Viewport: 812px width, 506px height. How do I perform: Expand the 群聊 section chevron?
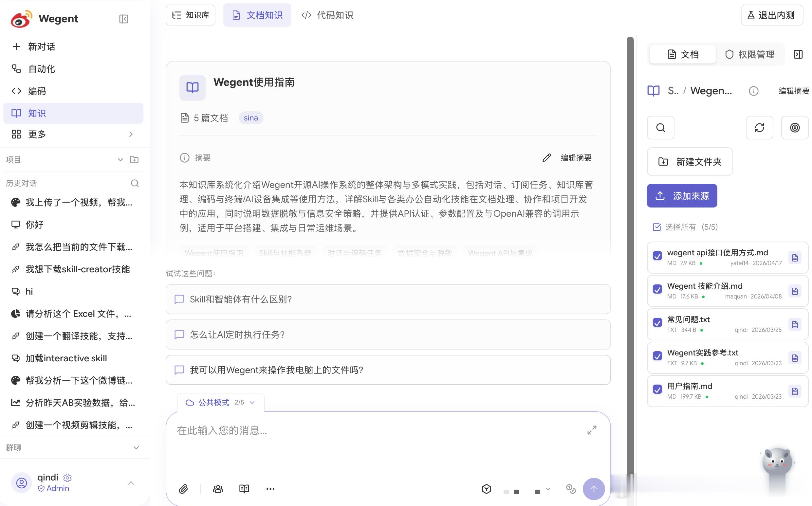point(136,448)
